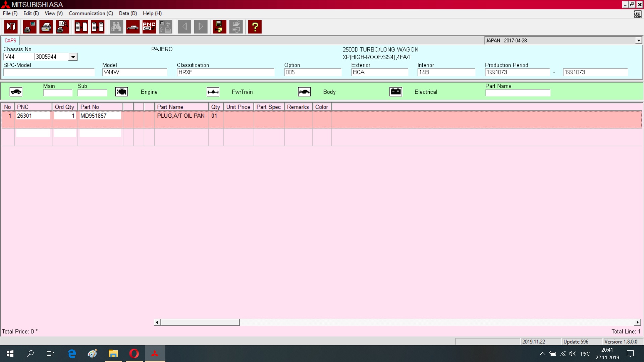Expand the Chassis No dropdown arrow
The image size is (644, 362).
pyautogui.click(x=73, y=57)
